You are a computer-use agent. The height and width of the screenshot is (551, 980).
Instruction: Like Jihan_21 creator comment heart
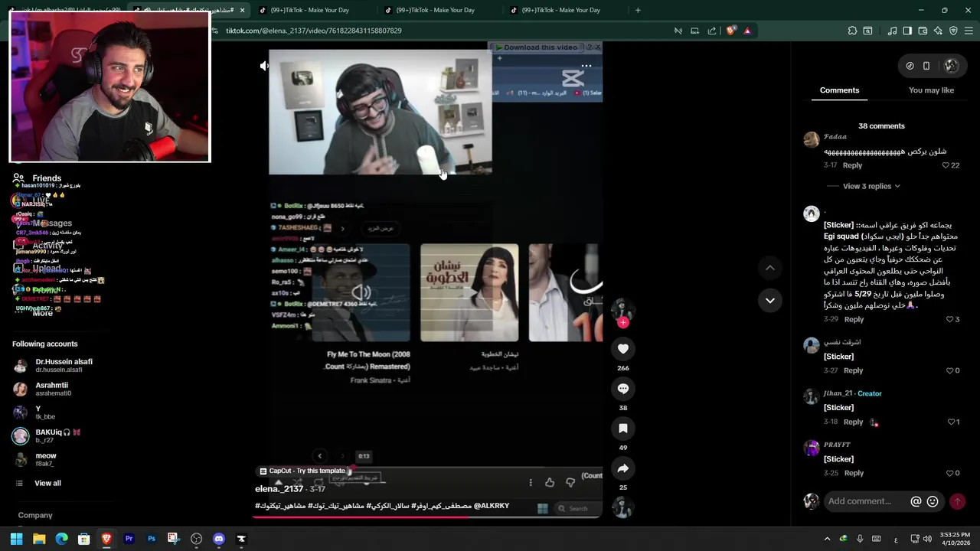[952, 422]
